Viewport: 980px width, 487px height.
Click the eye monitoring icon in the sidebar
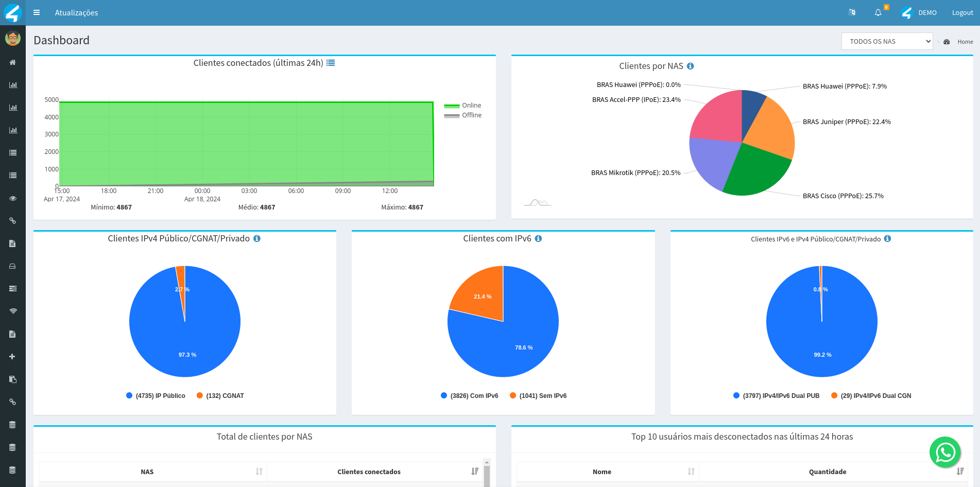12,198
